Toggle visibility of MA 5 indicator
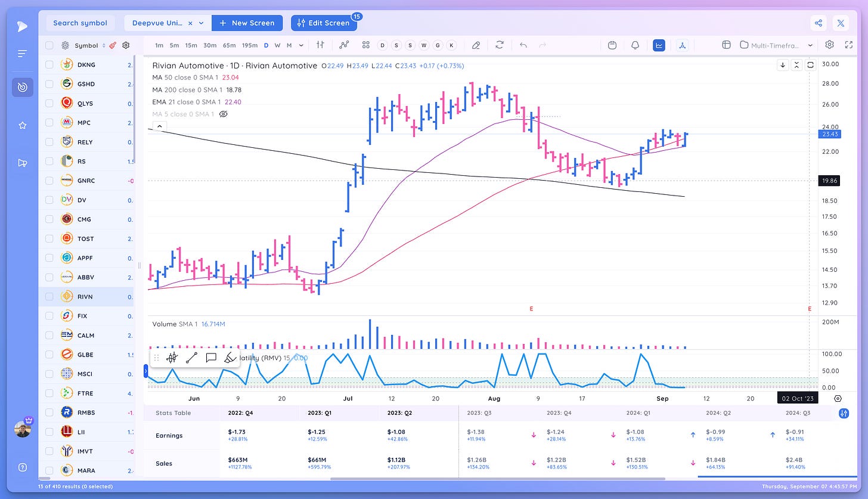This screenshot has height=499, width=868. pos(224,113)
